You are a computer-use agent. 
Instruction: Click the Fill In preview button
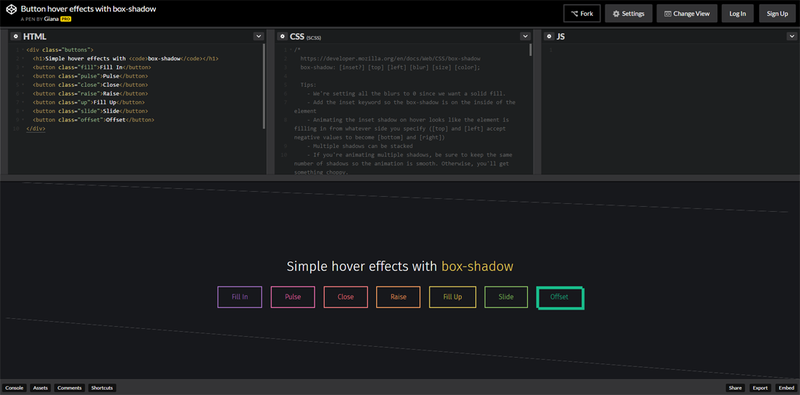pos(240,297)
